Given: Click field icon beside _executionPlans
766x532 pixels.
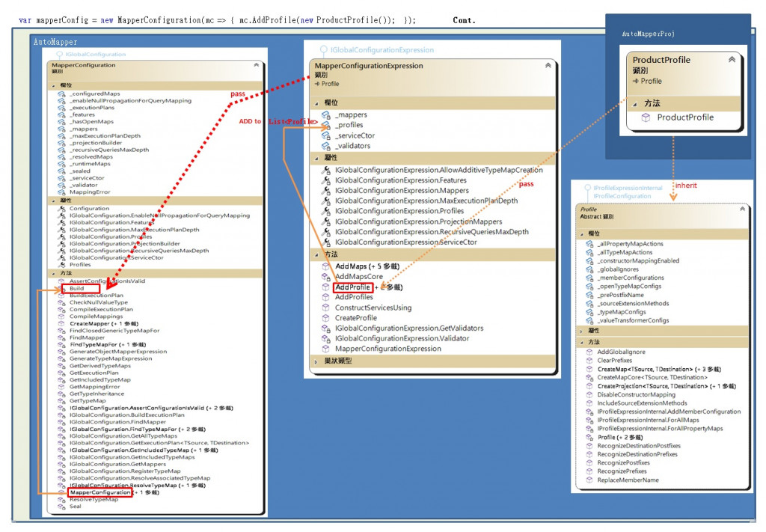Looking at the screenshot, I should (61, 108).
